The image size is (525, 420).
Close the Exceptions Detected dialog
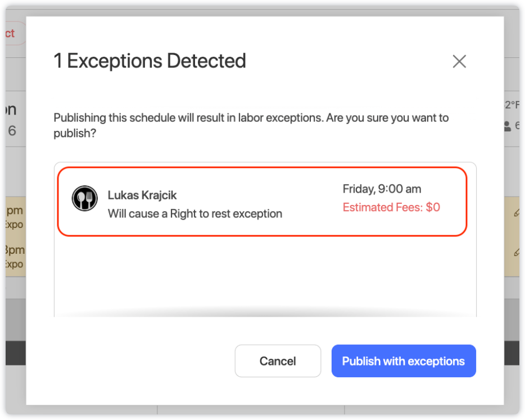pos(459,62)
